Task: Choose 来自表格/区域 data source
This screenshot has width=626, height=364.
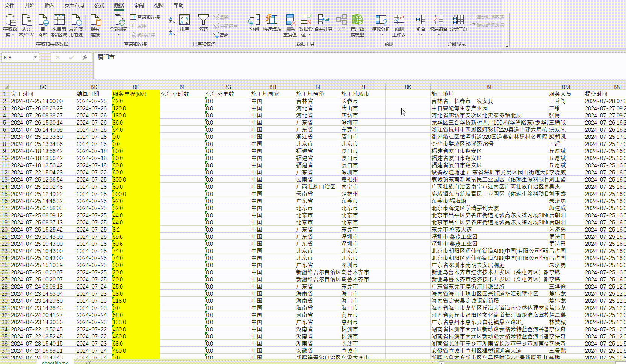Action: click(x=59, y=26)
